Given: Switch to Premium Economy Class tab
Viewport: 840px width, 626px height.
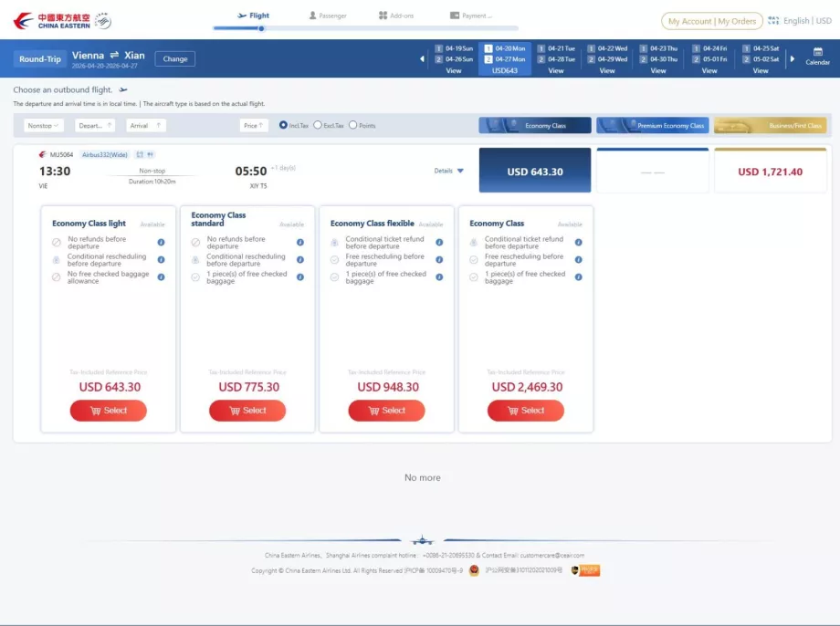Looking at the screenshot, I should point(652,126).
